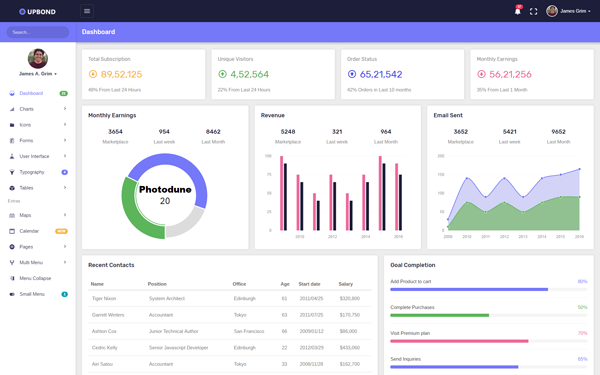Expand the Icons submenu chevron
Viewport: 600px width, 375px height.
click(x=65, y=124)
